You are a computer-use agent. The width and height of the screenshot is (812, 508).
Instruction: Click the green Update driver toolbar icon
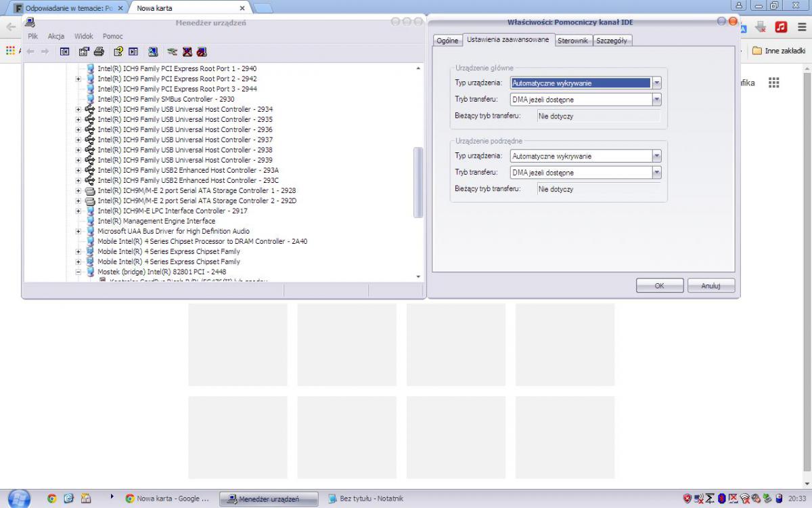172,51
